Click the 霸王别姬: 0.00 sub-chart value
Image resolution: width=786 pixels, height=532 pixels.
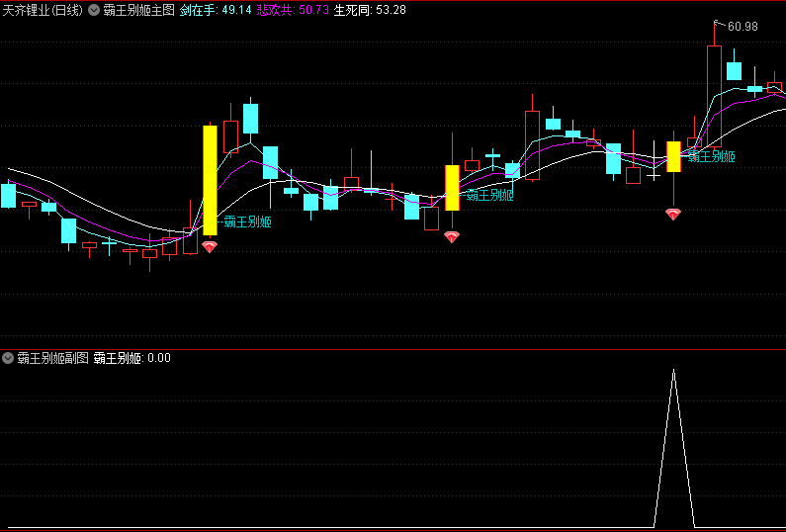coord(132,358)
